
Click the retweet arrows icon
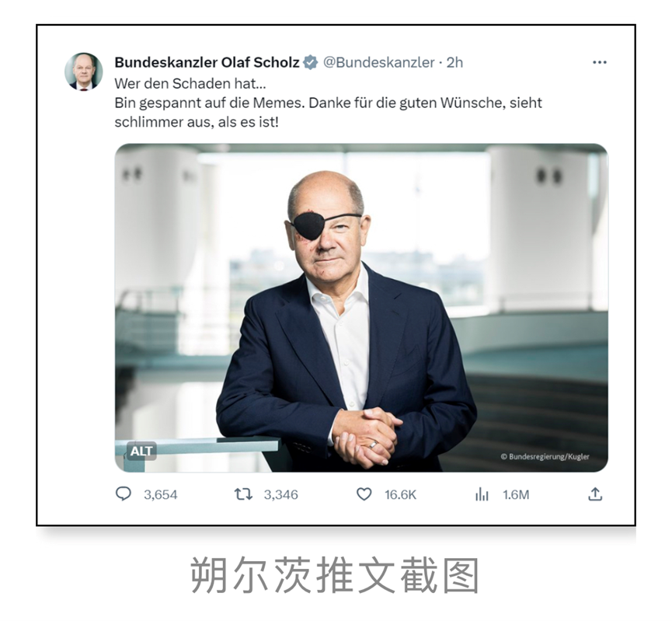[x=243, y=494]
